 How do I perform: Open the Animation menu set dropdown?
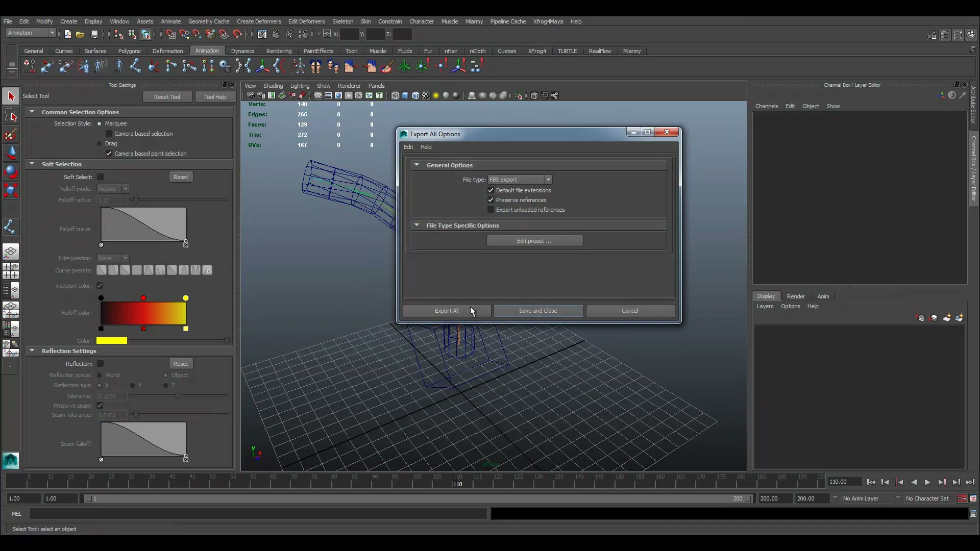point(31,33)
